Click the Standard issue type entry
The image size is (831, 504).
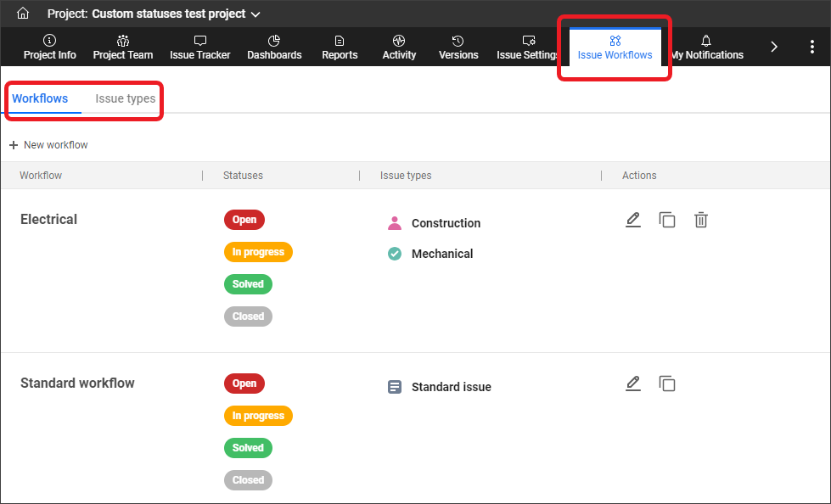click(x=450, y=387)
